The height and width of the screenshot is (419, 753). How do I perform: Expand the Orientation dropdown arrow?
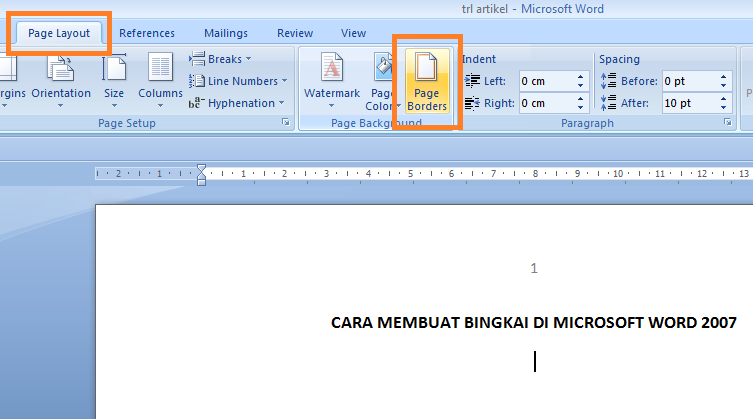(61, 106)
